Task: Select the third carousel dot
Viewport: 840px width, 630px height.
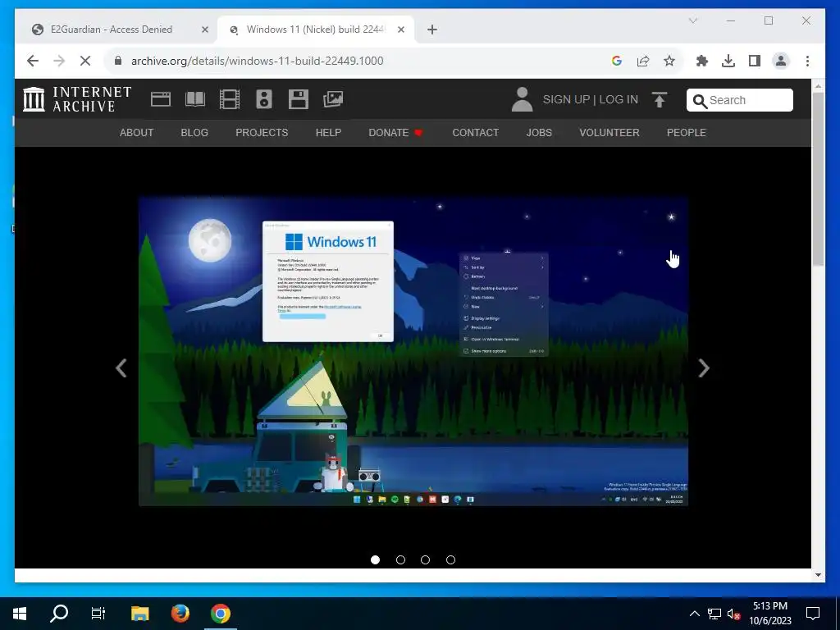Action: (426, 559)
